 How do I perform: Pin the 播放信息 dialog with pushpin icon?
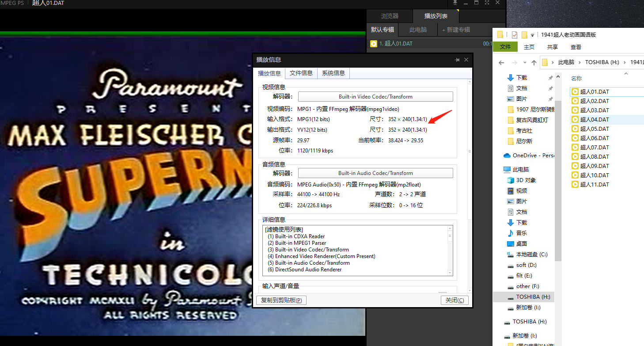(457, 60)
